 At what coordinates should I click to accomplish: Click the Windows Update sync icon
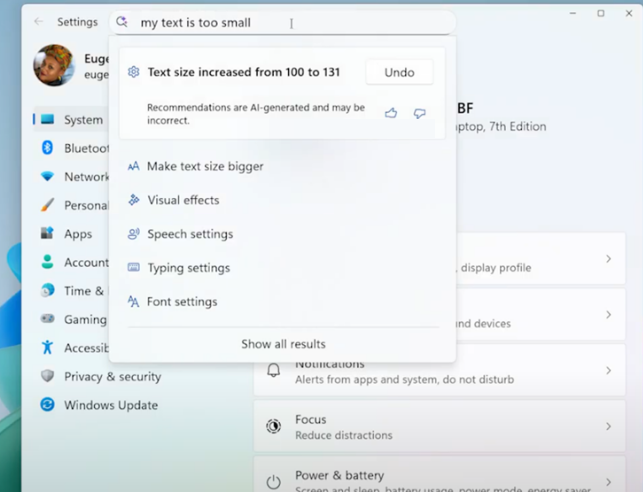[x=48, y=405]
